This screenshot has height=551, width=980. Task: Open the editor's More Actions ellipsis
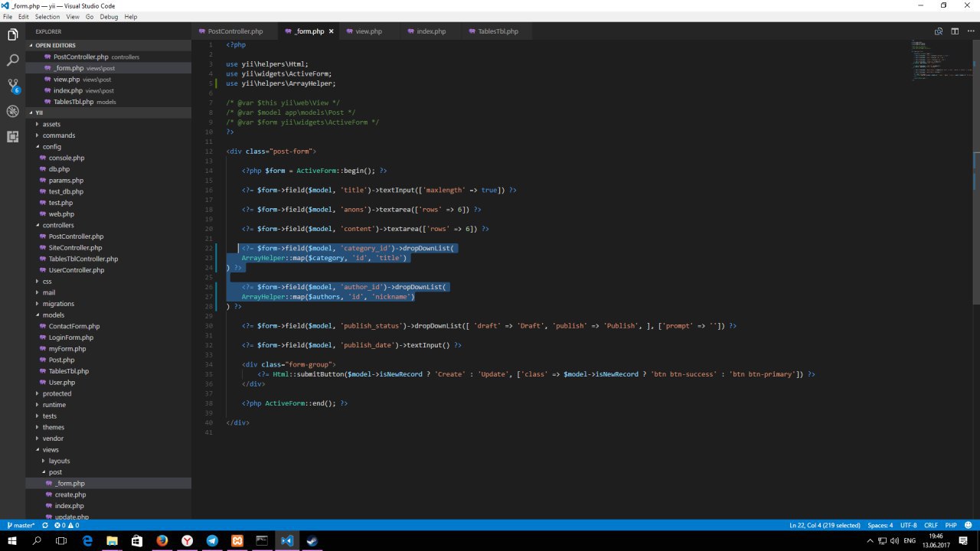(970, 31)
